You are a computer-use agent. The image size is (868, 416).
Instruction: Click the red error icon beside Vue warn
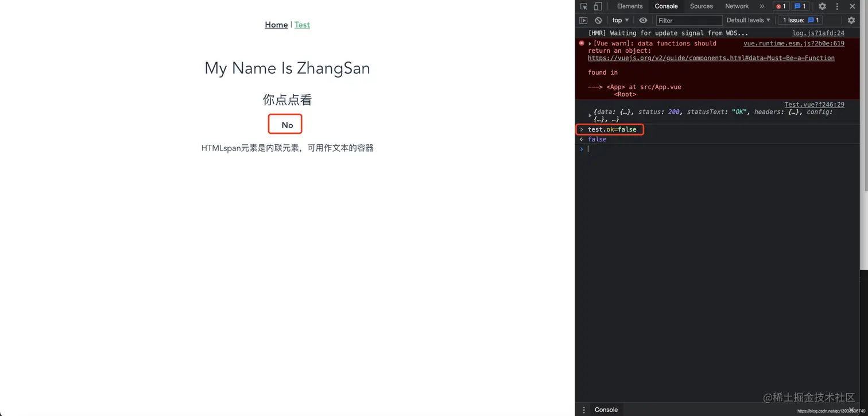582,43
